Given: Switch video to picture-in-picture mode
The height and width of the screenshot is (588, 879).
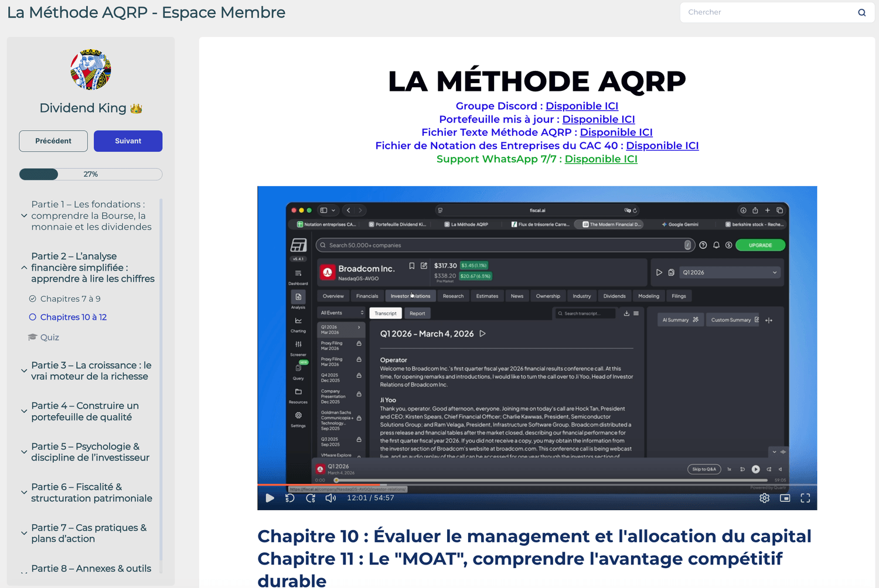Looking at the screenshot, I should [x=785, y=498].
